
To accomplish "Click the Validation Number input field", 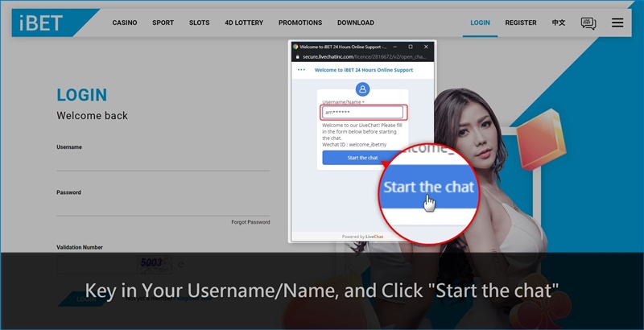I will click(x=97, y=265).
